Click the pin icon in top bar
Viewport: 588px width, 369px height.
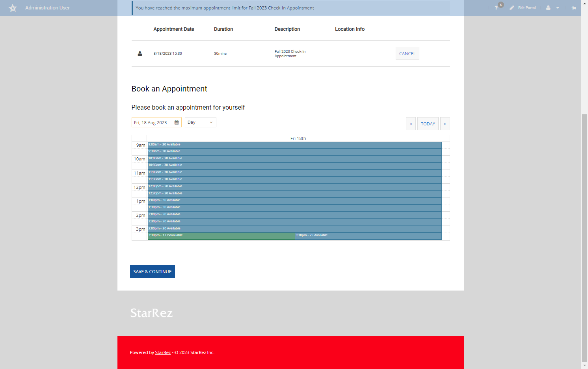coord(574,8)
